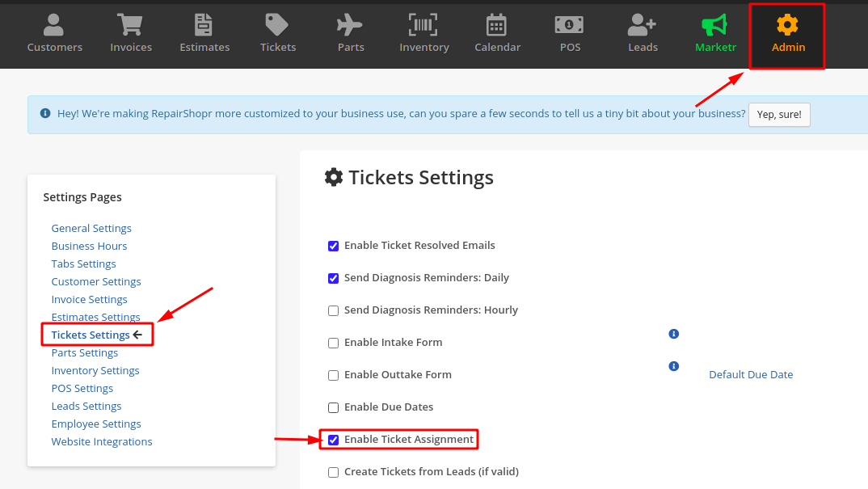Switch to the Estimates nav label
868x489 pixels.
[x=204, y=47]
